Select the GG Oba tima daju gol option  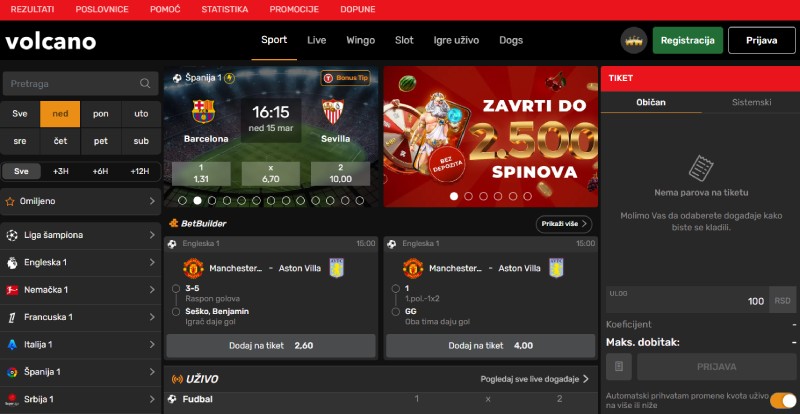[395, 311]
